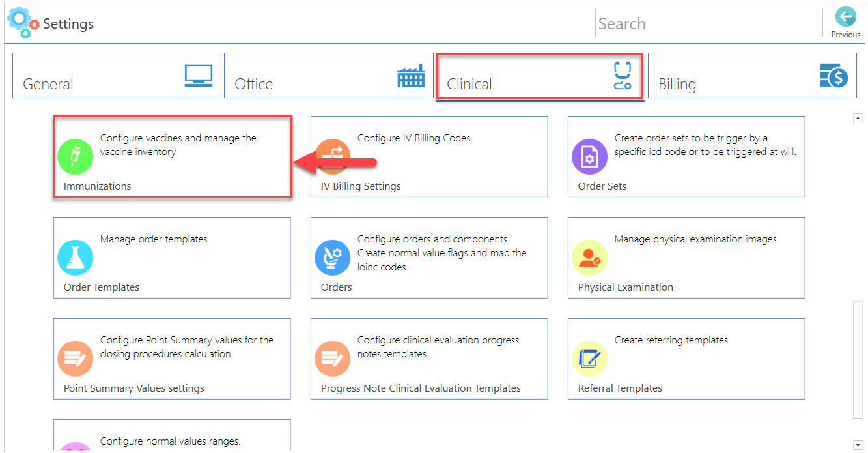Select the Clinical settings tab
Image resolution: width=868 pixels, height=453 pixels.
point(540,76)
